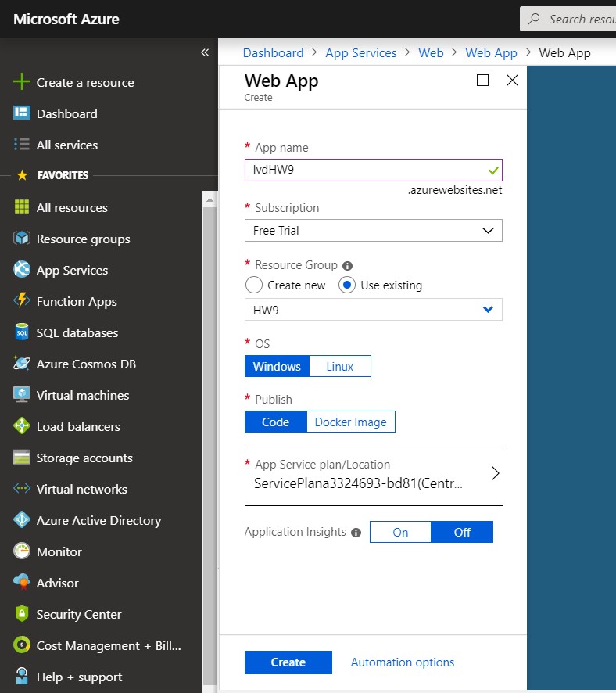Open the Azure Active Directory icon

(x=22, y=520)
